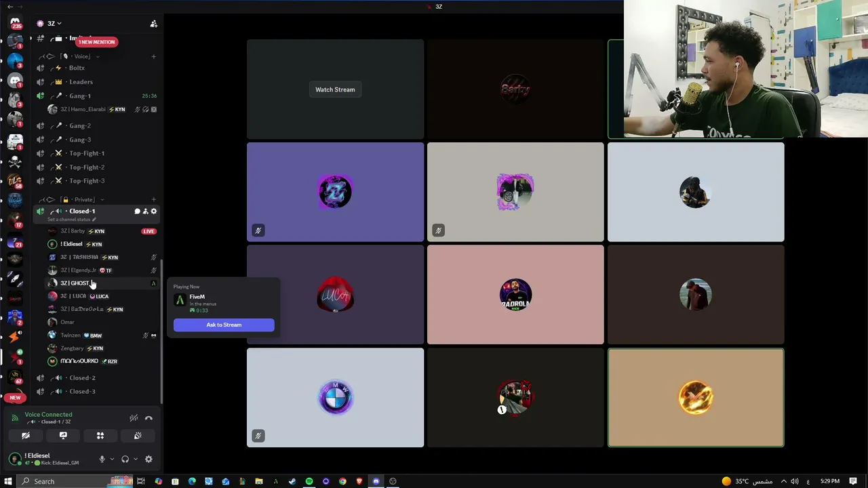Open connection details via Voice Connected label
Image resolution: width=868 pixels, height=488 pixels.
(48, 415)
